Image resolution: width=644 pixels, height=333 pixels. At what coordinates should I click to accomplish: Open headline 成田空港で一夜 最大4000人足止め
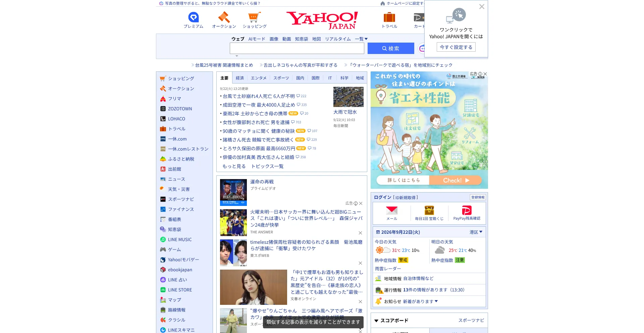259,105
